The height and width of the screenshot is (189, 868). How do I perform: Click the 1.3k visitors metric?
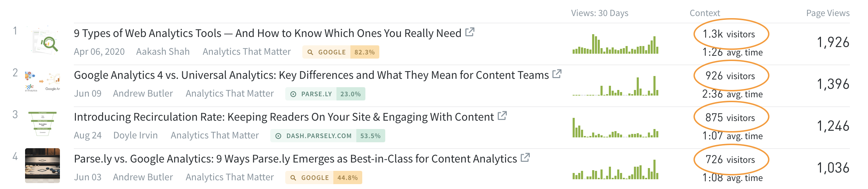coord(729,34)
